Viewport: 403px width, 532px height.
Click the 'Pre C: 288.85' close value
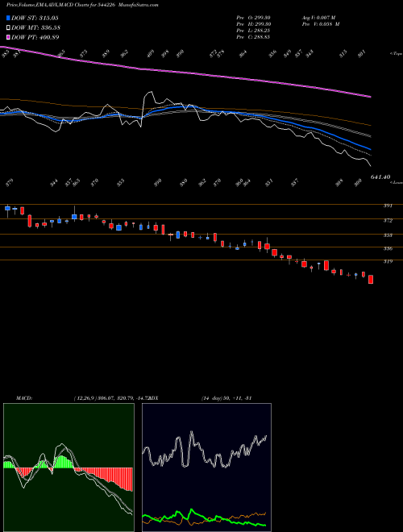pyautogui.click(x=253, y=37)
